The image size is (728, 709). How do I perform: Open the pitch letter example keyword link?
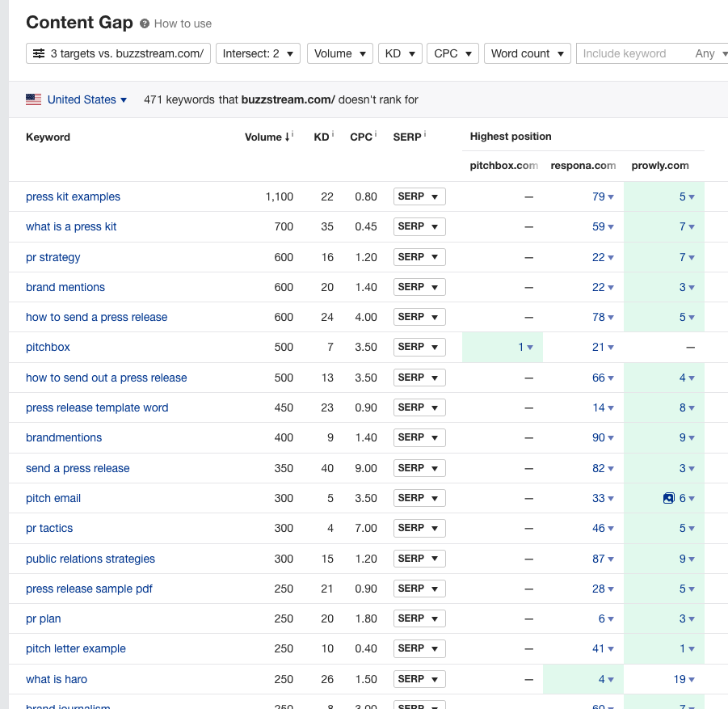click(76, 648)
